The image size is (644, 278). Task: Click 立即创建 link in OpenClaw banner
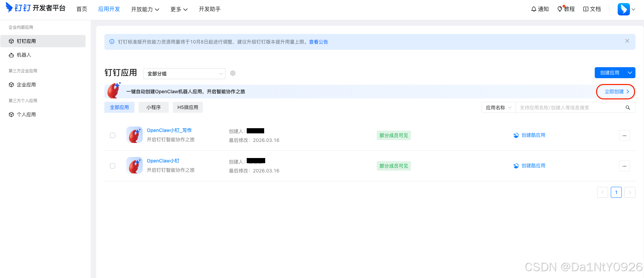pos(617,92)
